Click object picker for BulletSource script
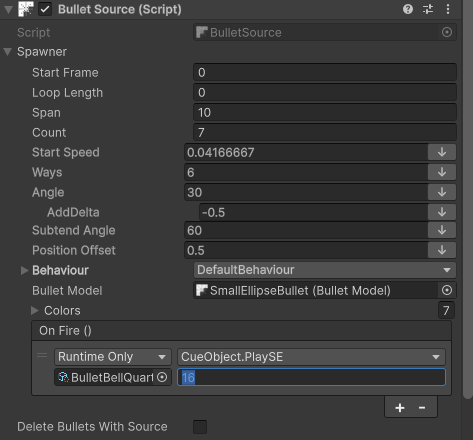 point(447,32)
